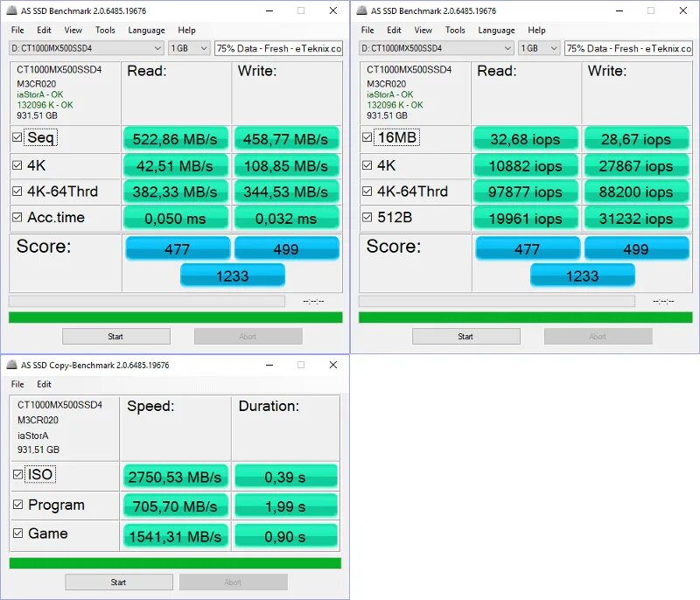700x600 pixels.
Task: Open the Edit menu in the MB/s window
Action: point(44,30)
